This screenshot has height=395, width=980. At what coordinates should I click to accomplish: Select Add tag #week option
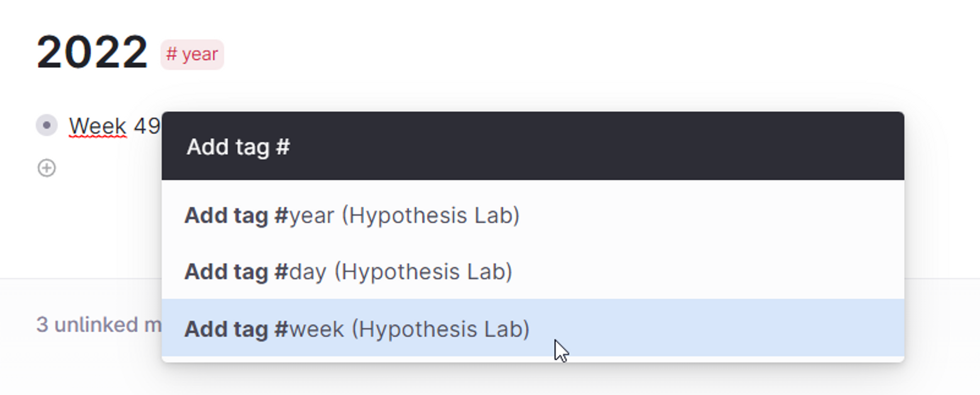coord(533,328)
